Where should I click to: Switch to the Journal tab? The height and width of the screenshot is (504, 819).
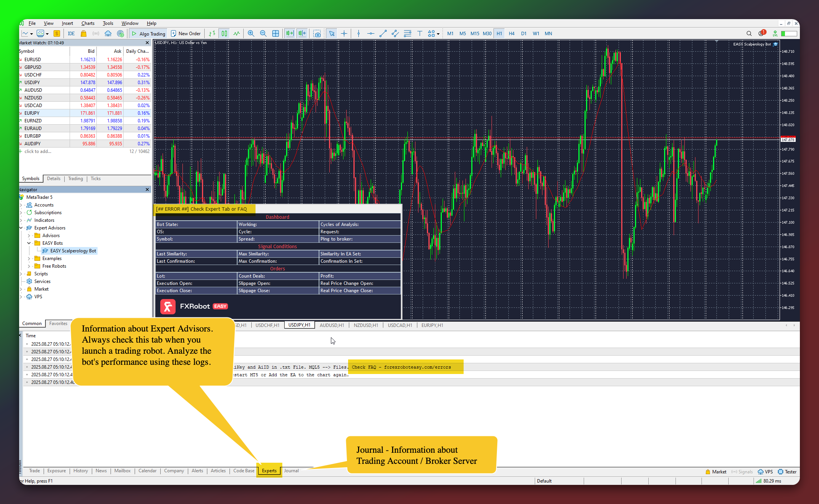(291, 471)
